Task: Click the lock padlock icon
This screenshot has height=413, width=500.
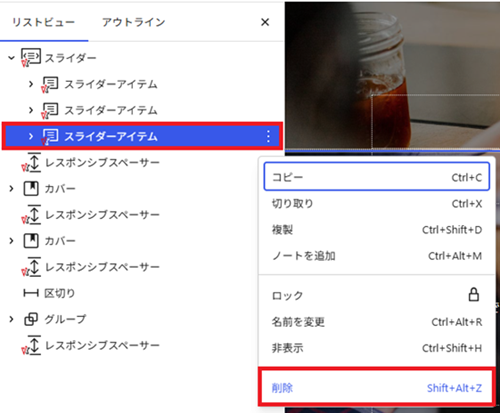Action: [x=474, y=295]
